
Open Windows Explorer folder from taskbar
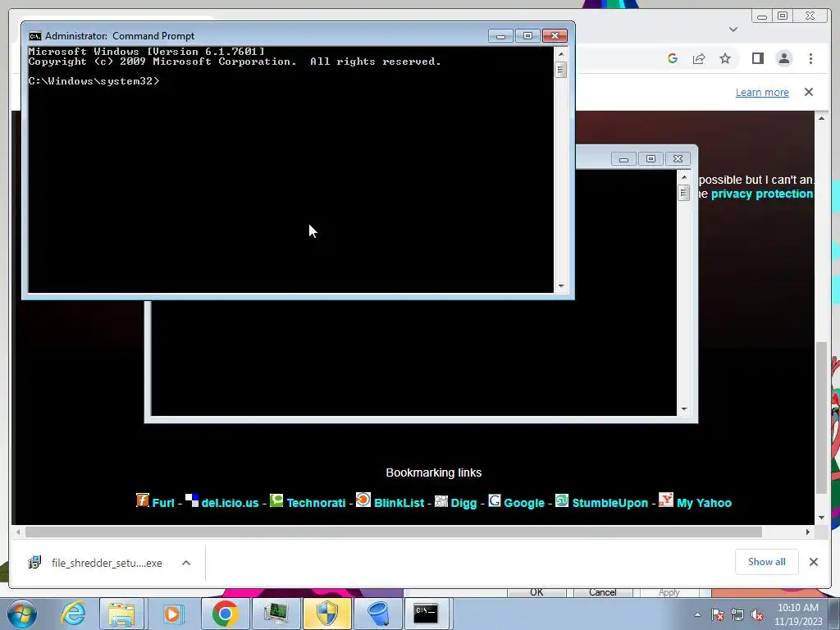tap(121, 614)
